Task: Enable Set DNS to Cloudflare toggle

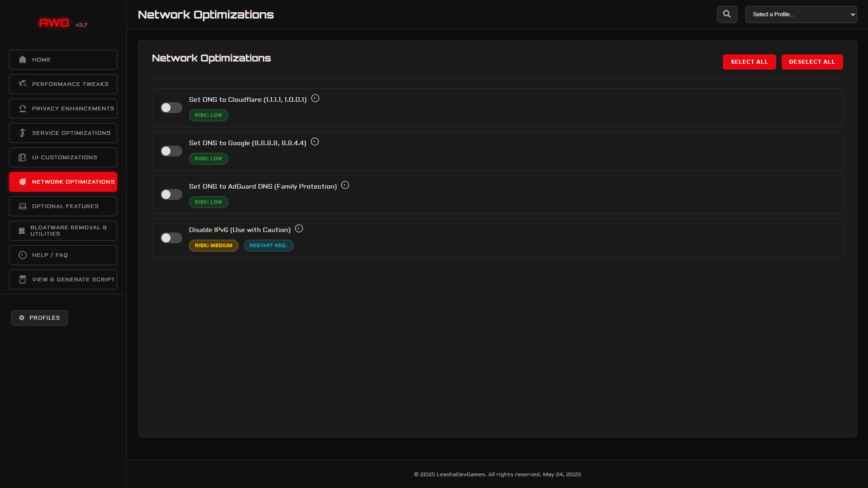Action: coord(171,108)
